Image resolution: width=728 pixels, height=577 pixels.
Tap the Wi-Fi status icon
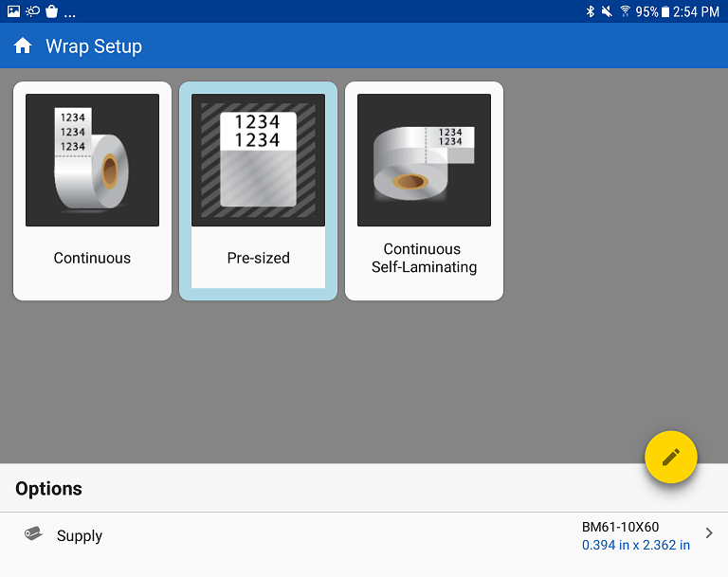(x=625, y=11)
